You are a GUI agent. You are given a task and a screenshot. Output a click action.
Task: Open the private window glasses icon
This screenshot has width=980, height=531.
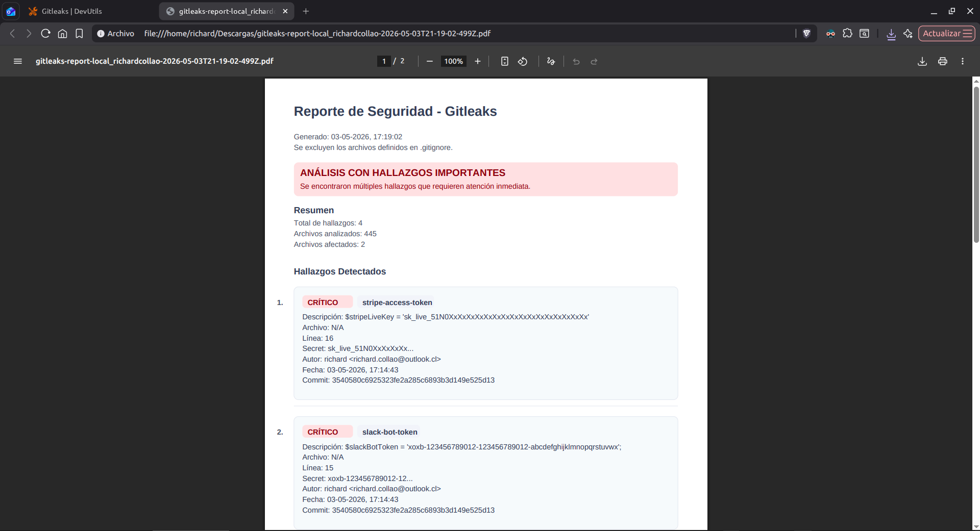[830, 34]
